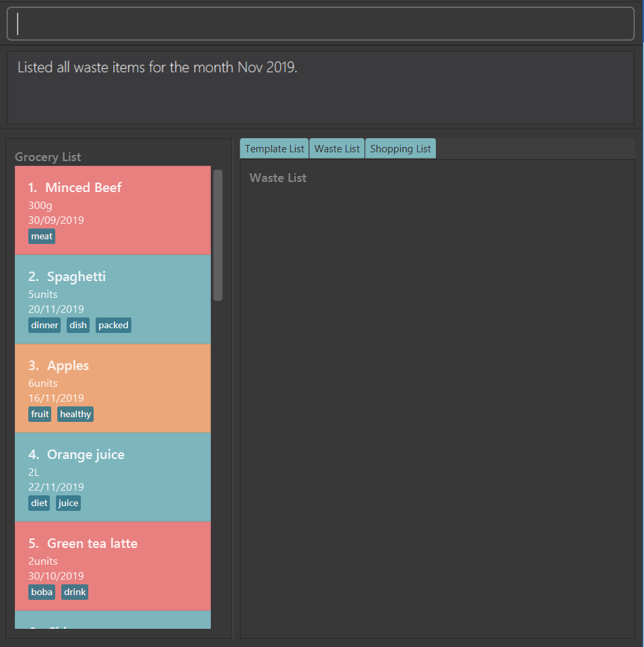Click the diet tag on Orange juice
This screenshot has width=644, height=647.
tap(39, 503)
